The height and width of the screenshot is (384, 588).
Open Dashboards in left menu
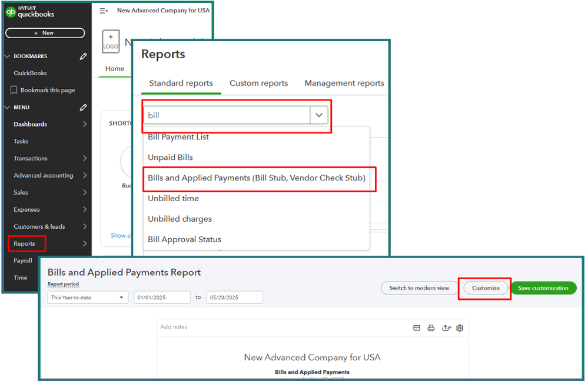click(31, 125)
